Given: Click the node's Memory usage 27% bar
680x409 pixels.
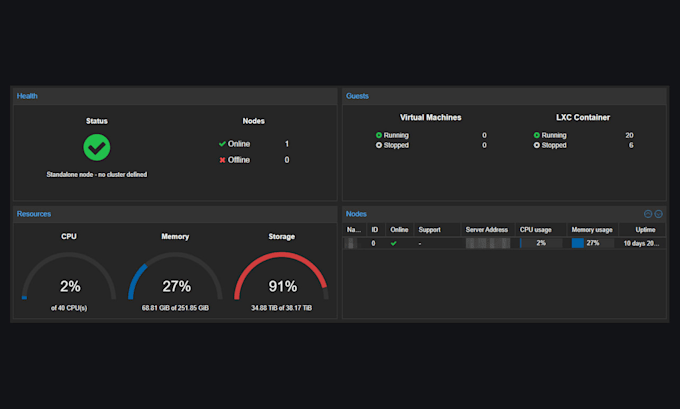Looking at the screenshot, I should 592,243.
